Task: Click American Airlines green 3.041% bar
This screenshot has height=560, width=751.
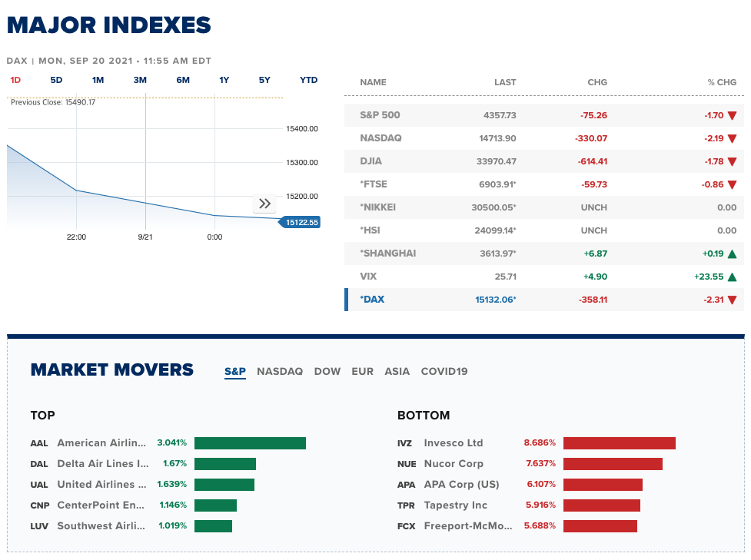Action: tap(250, 443)
